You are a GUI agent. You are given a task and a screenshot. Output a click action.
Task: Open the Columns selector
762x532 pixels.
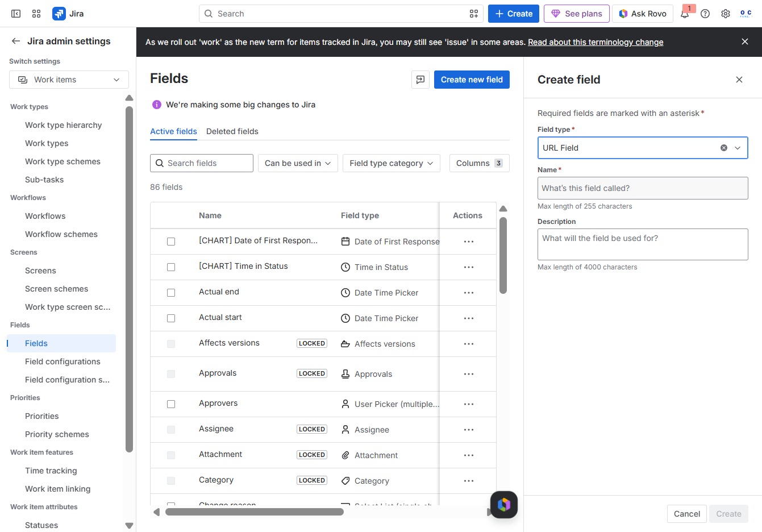pyautogui.click(x=479, y=163)
